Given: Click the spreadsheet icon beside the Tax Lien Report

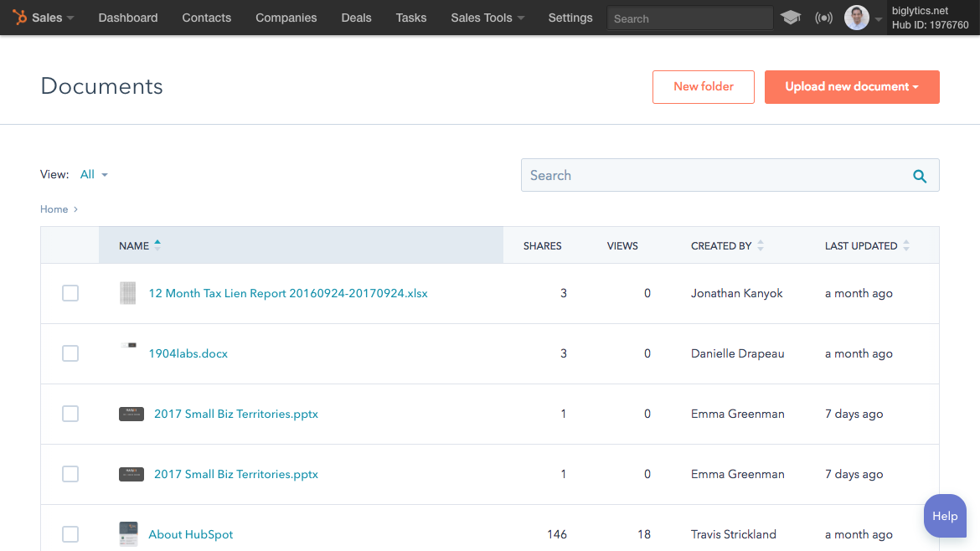Looking at the screenshot, I should pyautogui.click(x=127, y=293).
